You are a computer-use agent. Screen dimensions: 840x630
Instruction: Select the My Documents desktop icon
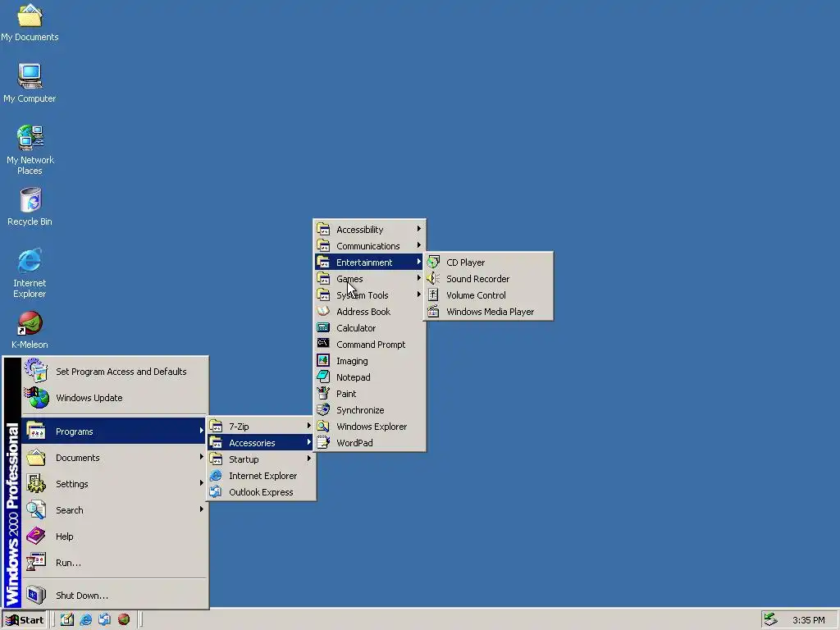coord(30,22)
